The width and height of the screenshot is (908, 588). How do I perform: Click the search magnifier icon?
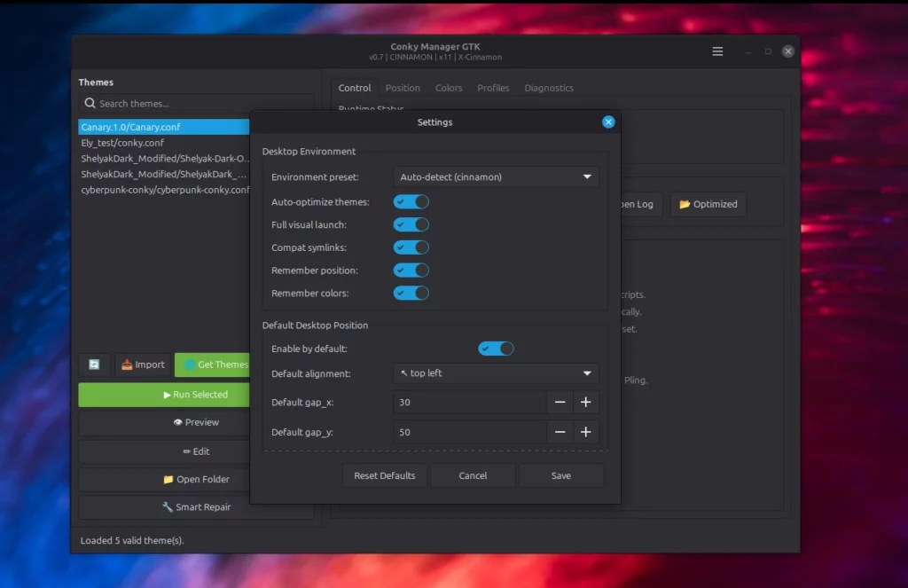[90, 103]
